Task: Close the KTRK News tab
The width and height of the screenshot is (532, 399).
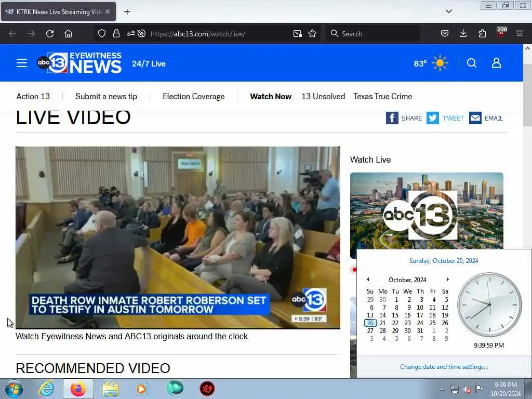Action: (x=108, y=11)
